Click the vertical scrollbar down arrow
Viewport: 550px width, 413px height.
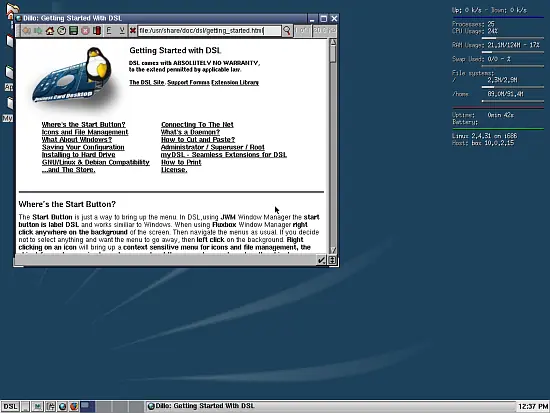[x=333, y=250]
